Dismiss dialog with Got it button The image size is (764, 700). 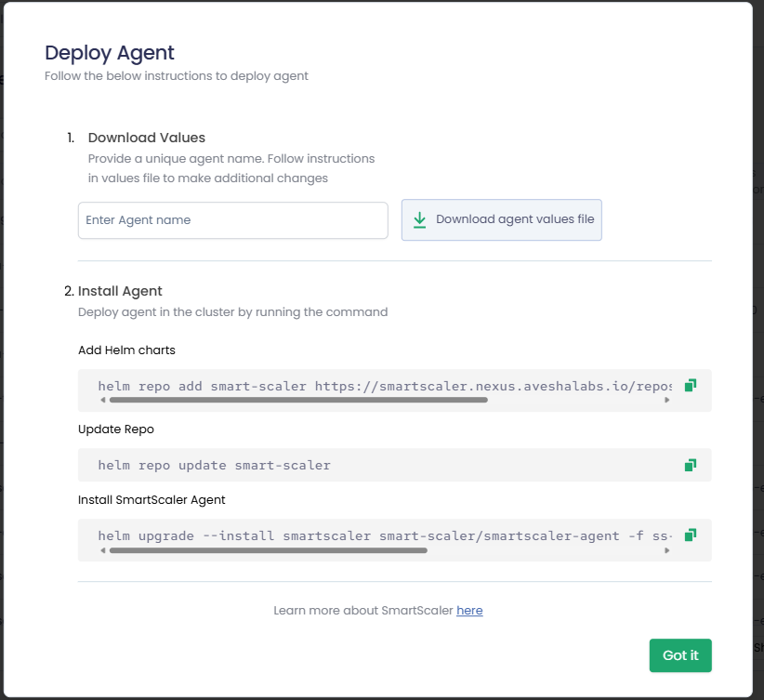680,655
